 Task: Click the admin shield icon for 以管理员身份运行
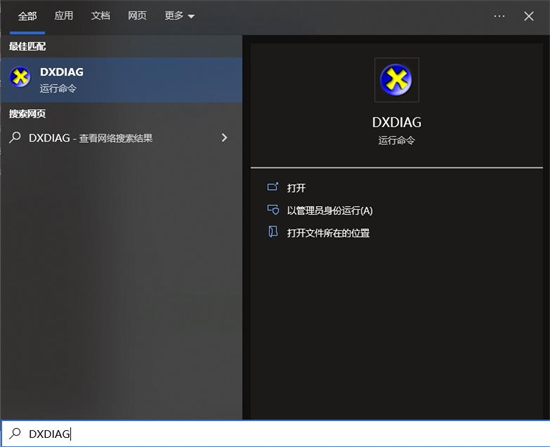pyautogui.click(x=273, y=210)
